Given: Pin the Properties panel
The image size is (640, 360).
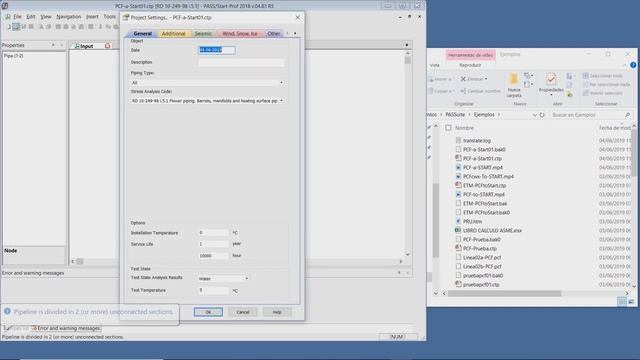Looking at the screenshot, I should 53,45.
